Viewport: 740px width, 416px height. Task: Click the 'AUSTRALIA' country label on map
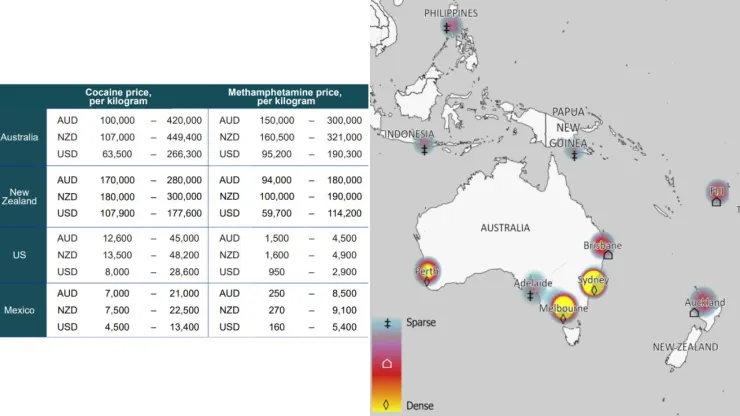point(505,228)
